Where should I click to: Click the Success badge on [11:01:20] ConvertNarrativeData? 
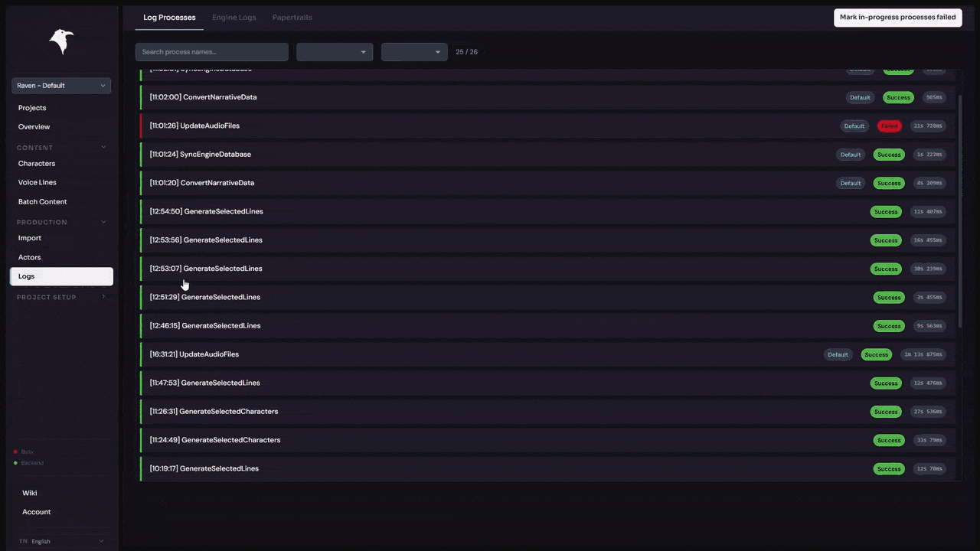[x=889, y=184]
